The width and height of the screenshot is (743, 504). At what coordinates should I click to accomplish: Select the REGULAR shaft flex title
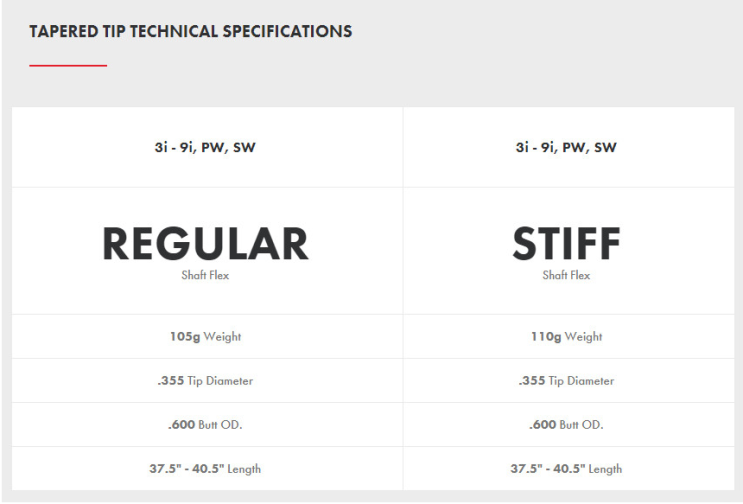pos(205,243)
